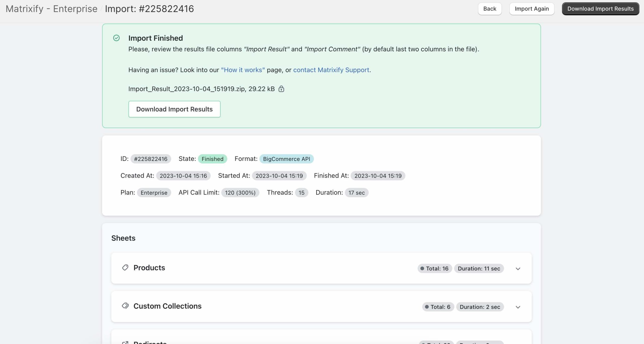This screenshot has height=344, width=644.
Task: Select the BigCommerce API format badge
Action: (286, 159)
